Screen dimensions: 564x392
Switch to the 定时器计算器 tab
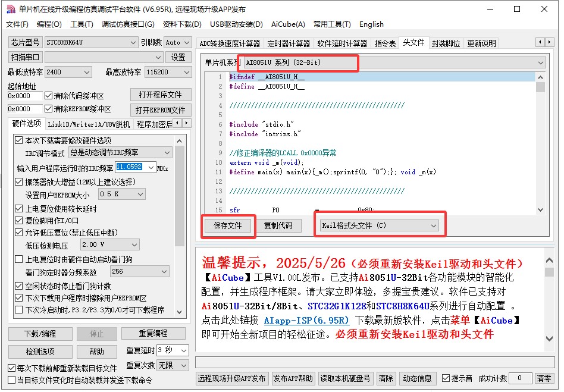289,43
